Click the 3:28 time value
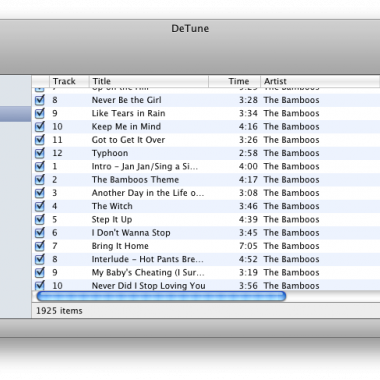 point(248,100)
